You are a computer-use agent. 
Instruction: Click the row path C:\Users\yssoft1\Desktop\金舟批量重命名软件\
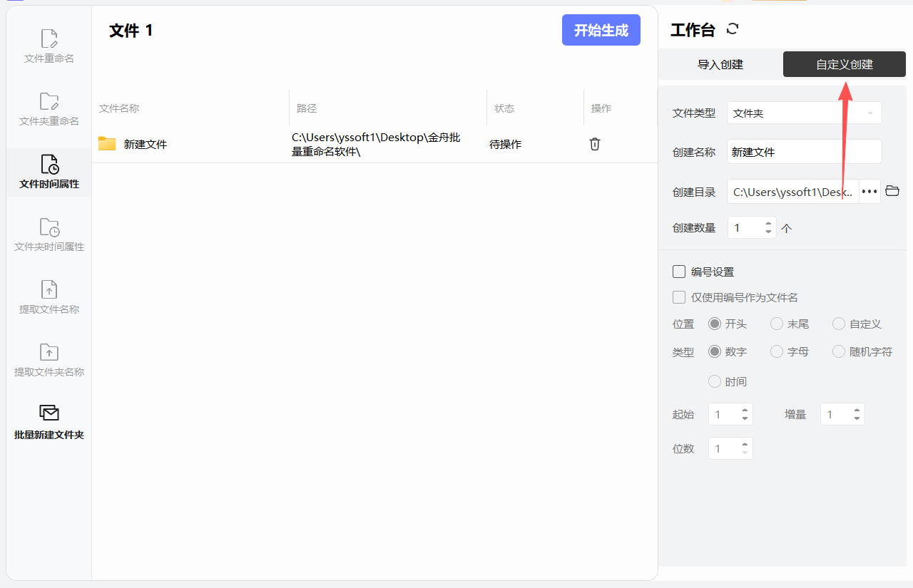coord(376,144)
